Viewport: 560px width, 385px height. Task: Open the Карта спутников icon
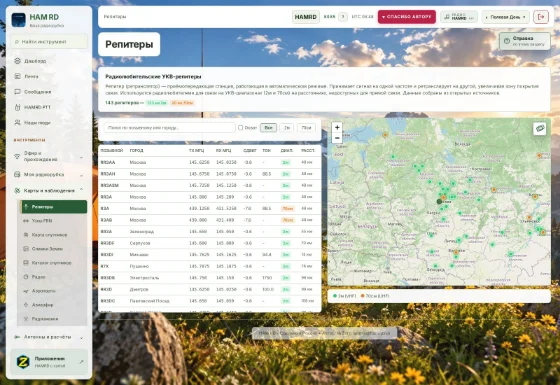click(x=26, y=235)
